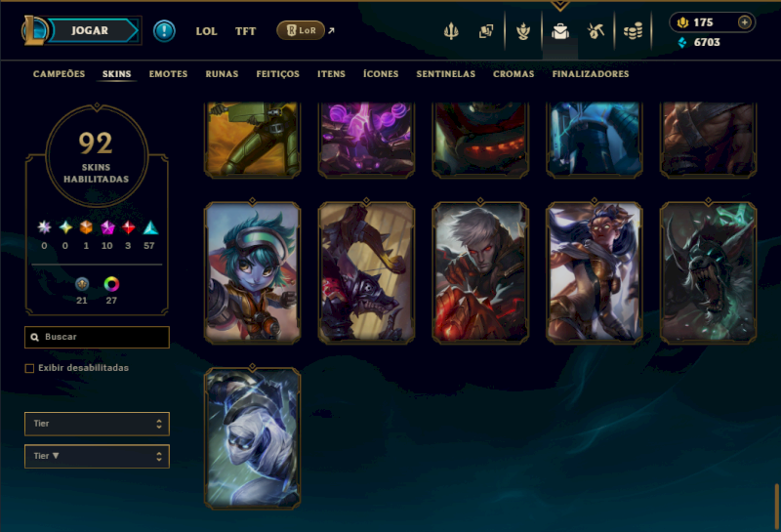Viewport: 781px width, 532px height.
Task: Open the blue notification alert icon
Action: point(164,31)
